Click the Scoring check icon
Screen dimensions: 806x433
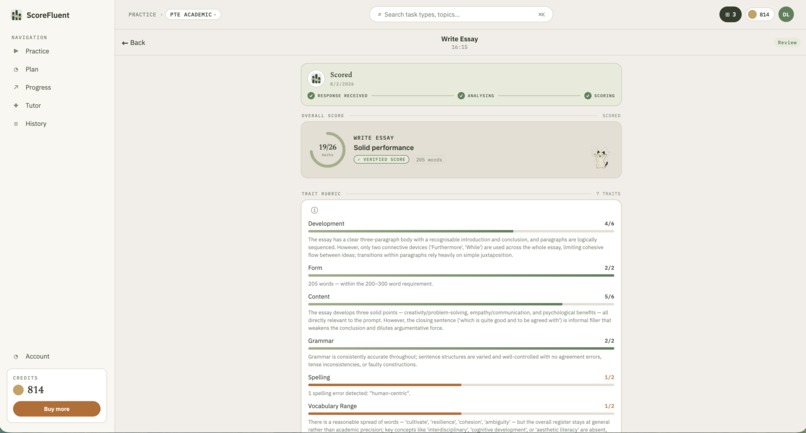(x=588, y=96)
